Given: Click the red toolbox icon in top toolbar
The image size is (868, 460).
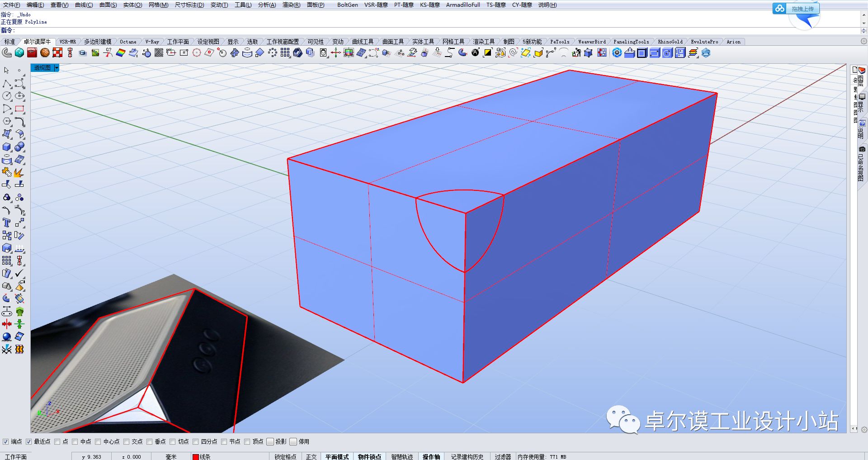Looking at the screenshot, I should [32, 53].
